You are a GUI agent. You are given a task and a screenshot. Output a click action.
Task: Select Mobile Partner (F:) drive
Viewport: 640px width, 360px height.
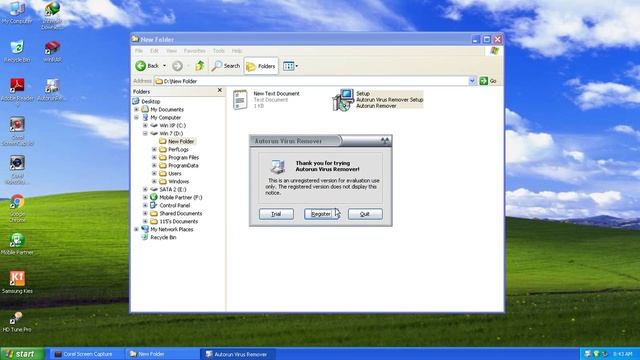[180, 197]
